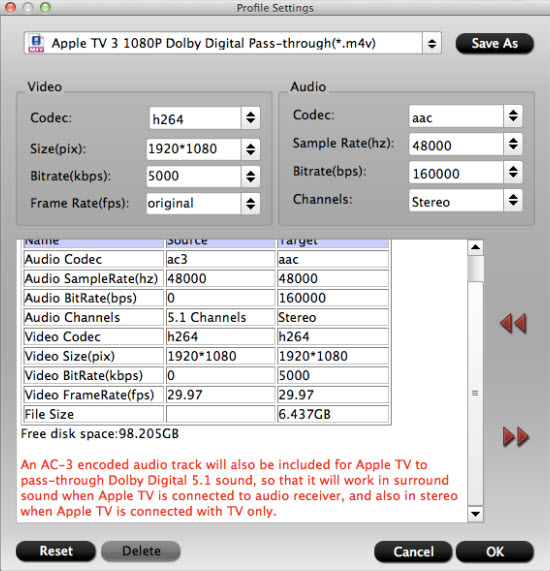Click the Stereo target cell in table
Viewport: 550px width, 571px height.
point(333,317)
